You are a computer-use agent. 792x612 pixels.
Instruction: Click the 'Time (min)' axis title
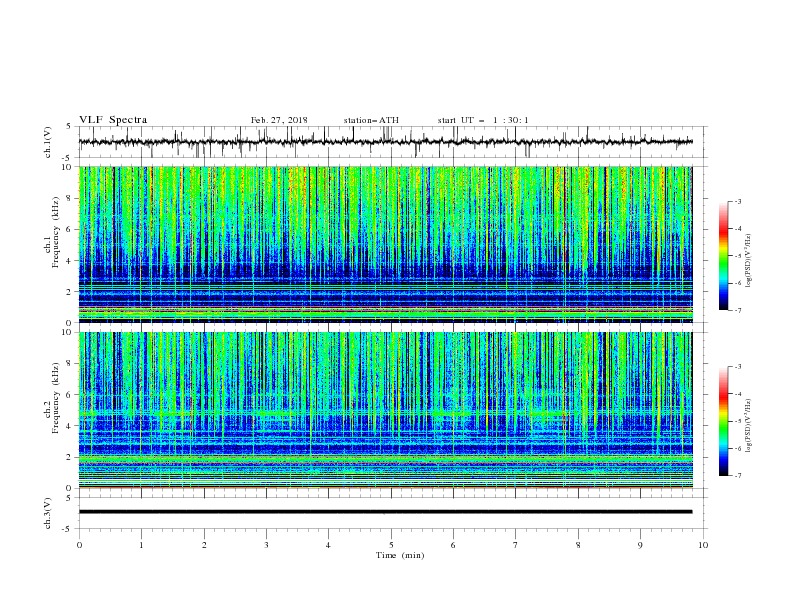[x=400, y=555]
